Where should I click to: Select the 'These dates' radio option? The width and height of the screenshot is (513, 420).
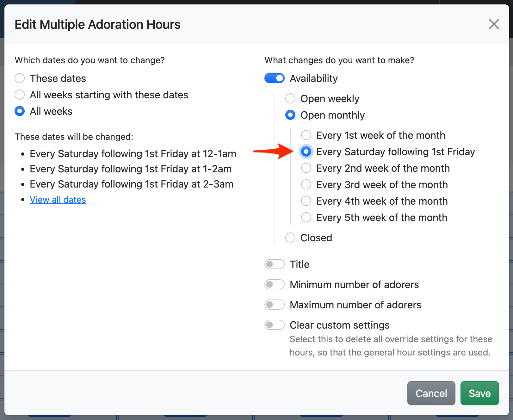pos(20,78)
